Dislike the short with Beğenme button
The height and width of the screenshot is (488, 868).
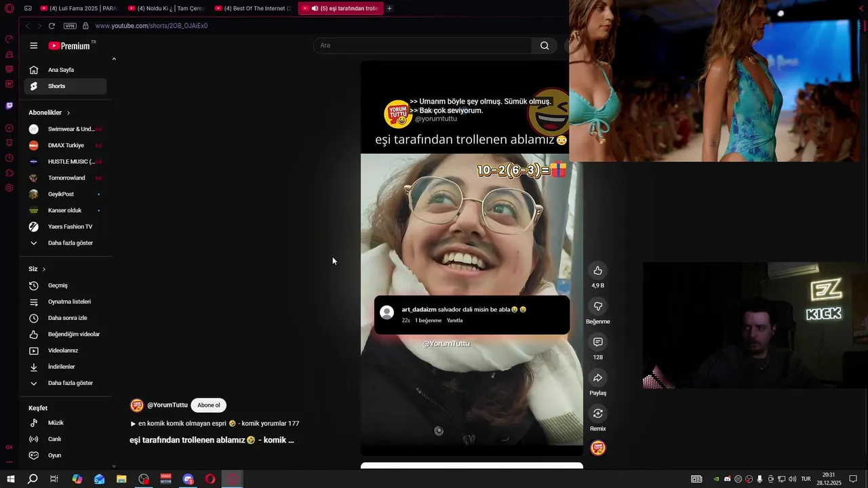[597, 306]
